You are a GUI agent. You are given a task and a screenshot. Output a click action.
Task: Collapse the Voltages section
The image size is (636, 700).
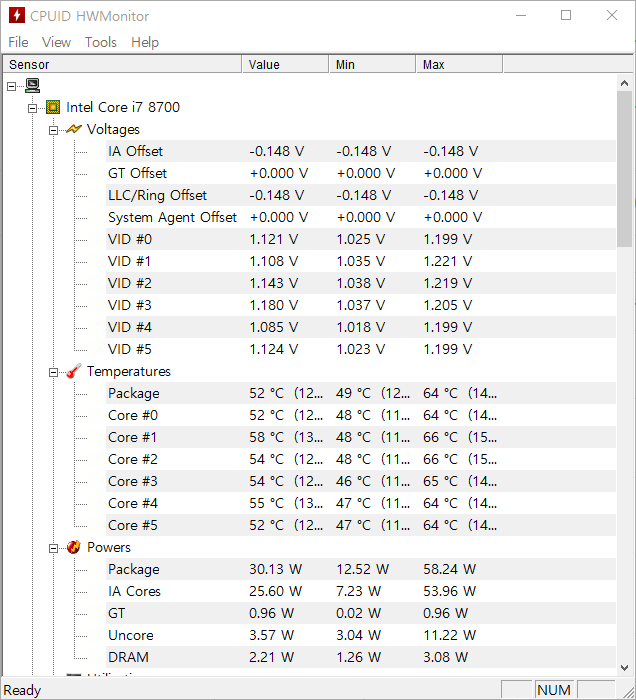point(53,130)
